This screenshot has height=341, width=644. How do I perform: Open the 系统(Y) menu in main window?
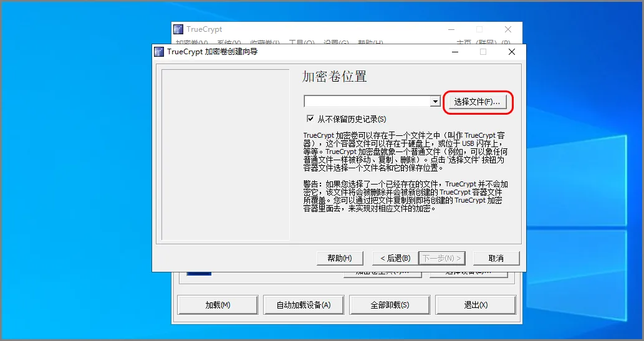[x=229, y=42]
